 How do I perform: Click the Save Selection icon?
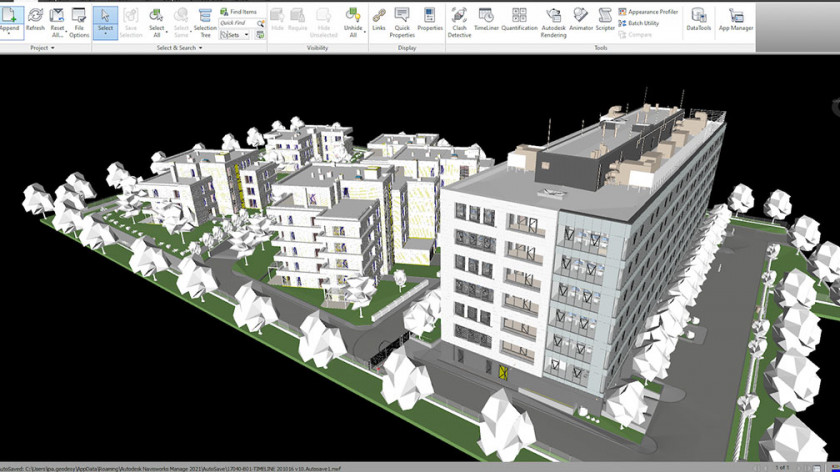[131, 16]
